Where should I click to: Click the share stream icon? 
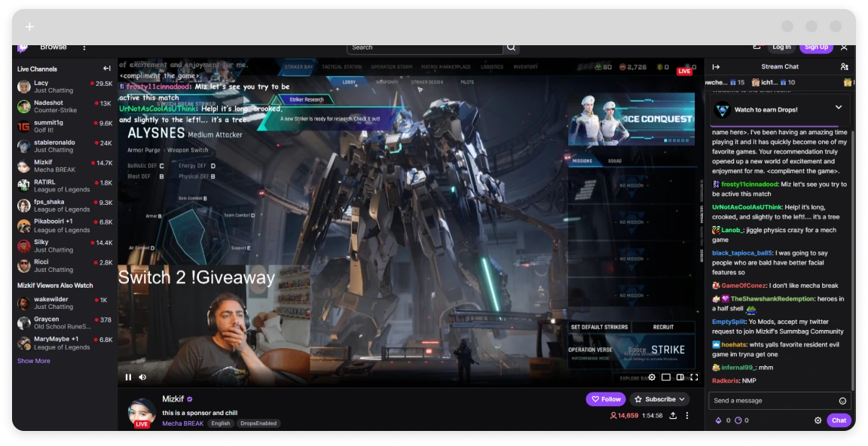point(673,416)
